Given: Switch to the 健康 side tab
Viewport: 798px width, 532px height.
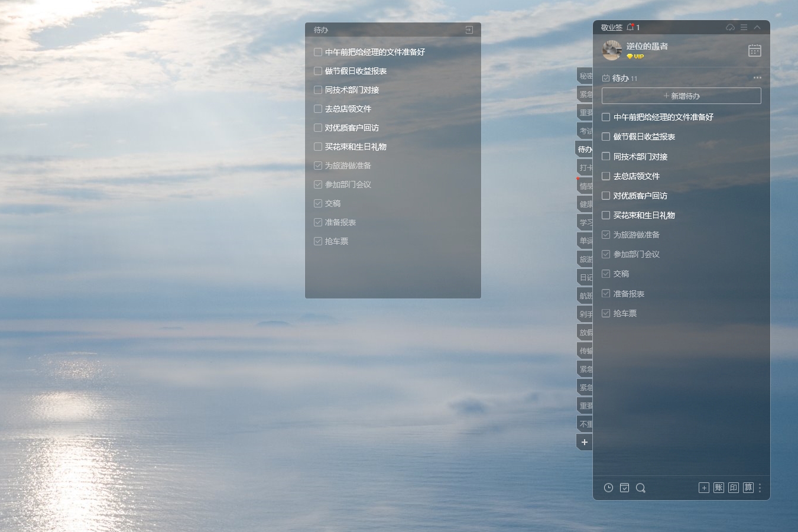Looking at the screenshot, I should click(x=585, y=204).
